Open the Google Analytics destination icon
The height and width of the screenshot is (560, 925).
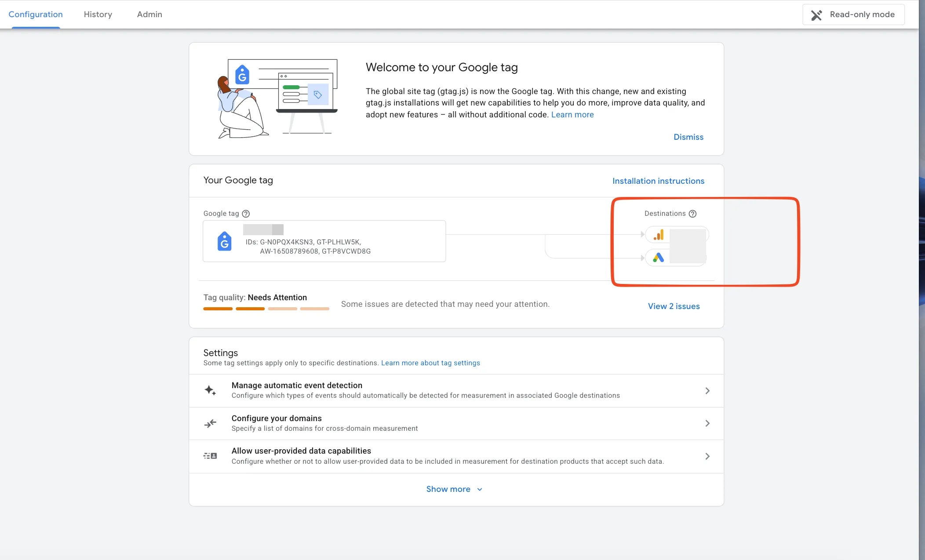(x=658, y=235)
